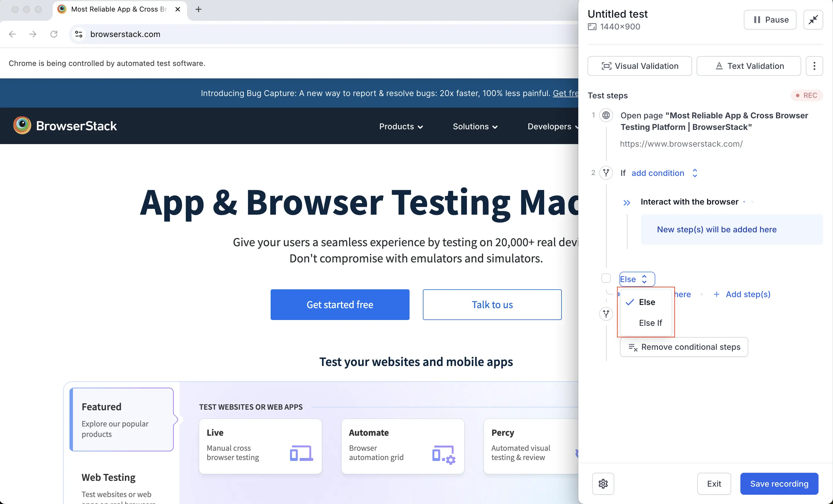Click the three-dot overflow menu icon
Image resolution: width=833 pixels, height=504 pixels.
pyautogui.click(x=815, y=66)
